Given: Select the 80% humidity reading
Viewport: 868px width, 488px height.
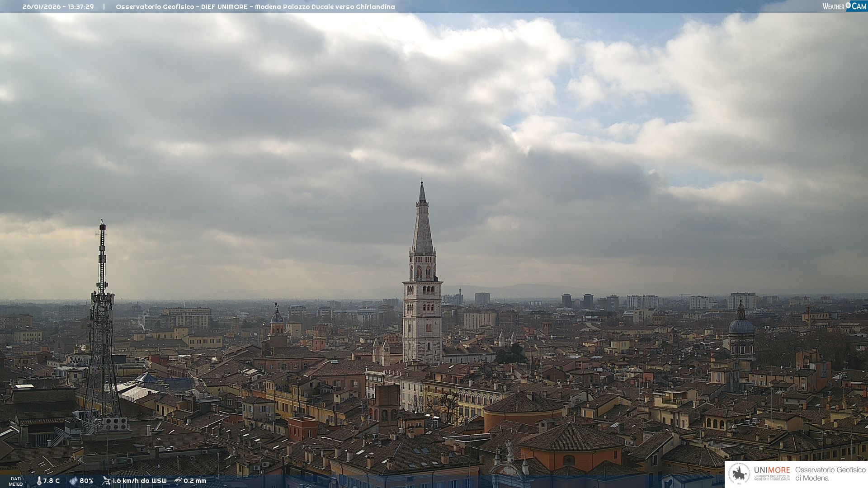Looking at the screenshot, I should (x=86, y=481).
